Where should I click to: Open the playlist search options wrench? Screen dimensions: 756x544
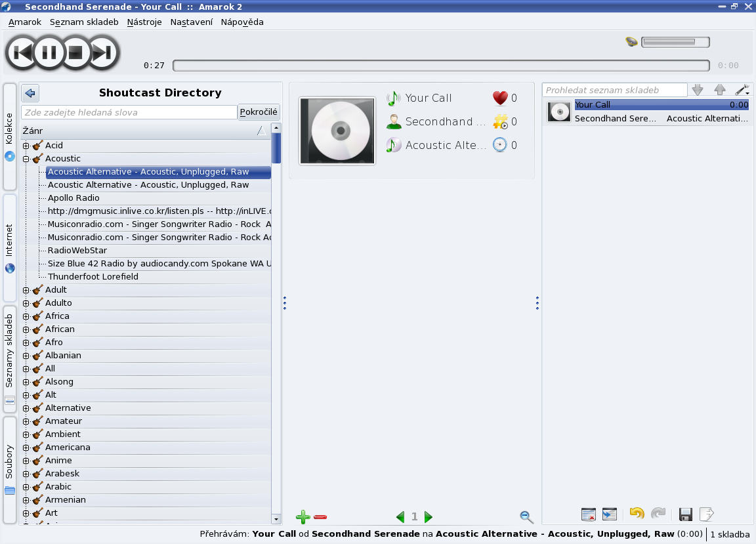pos(742,90)
